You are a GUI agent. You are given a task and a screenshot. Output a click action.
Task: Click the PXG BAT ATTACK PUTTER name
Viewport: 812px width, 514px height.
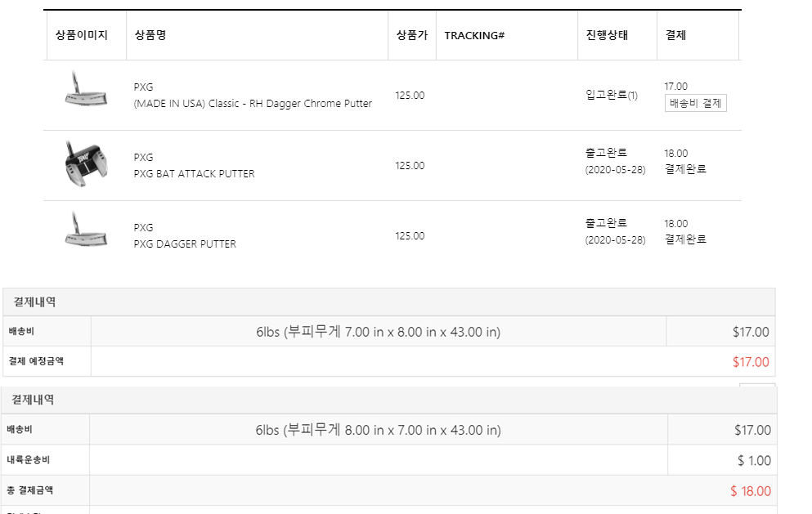pyautogui.click(x=194, y=174)
